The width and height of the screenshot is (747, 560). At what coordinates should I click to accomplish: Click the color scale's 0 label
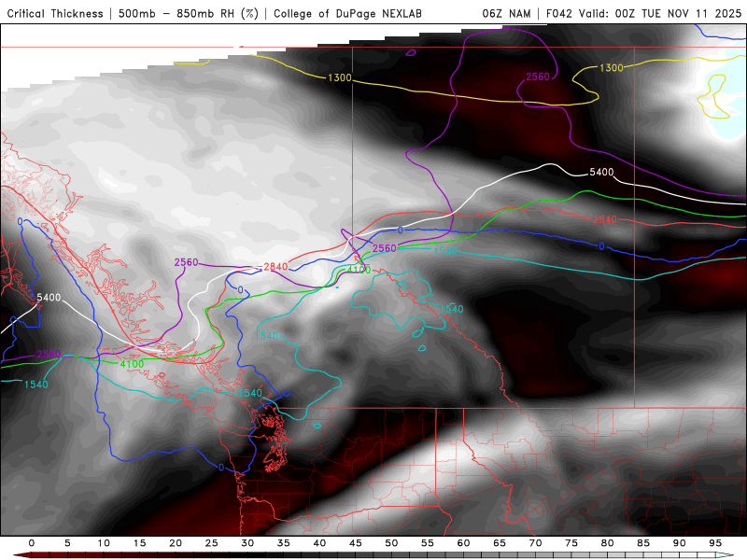[32, 543]
